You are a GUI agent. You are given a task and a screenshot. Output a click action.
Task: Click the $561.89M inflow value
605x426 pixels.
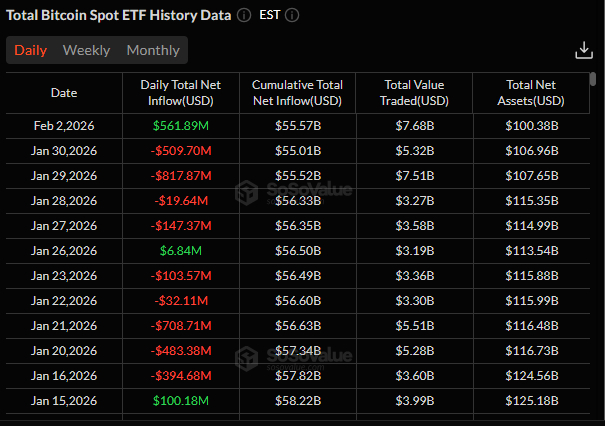tap(180, 125)
